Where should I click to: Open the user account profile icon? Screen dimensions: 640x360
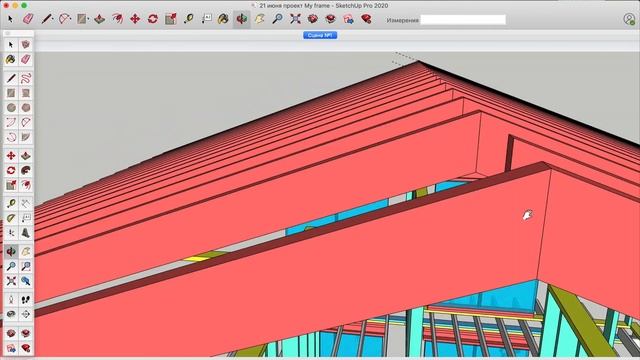629,19
